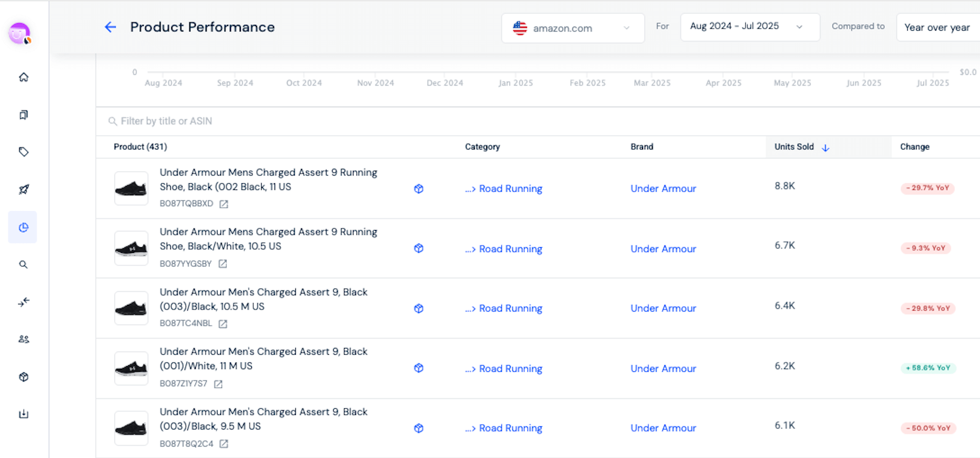Open the Year over year comparison dropdown

[x=937, y=28]
